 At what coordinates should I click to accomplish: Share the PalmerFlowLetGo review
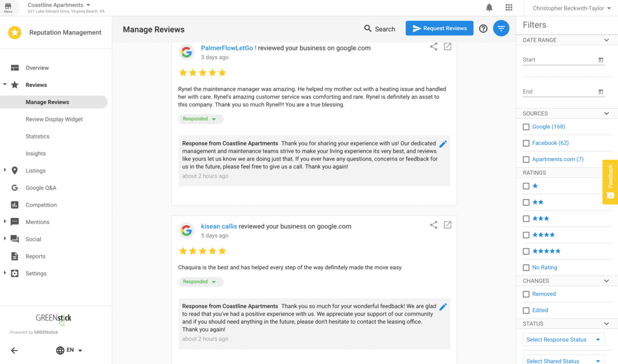[433, 46]
